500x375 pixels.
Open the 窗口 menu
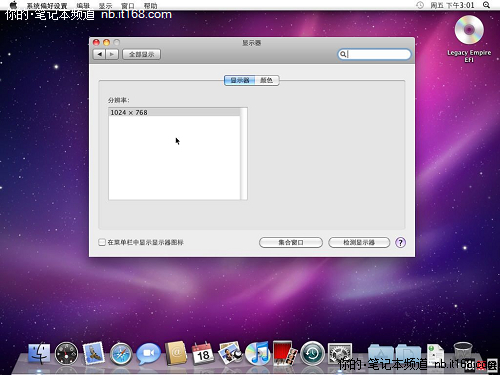[x=128, y=6]
